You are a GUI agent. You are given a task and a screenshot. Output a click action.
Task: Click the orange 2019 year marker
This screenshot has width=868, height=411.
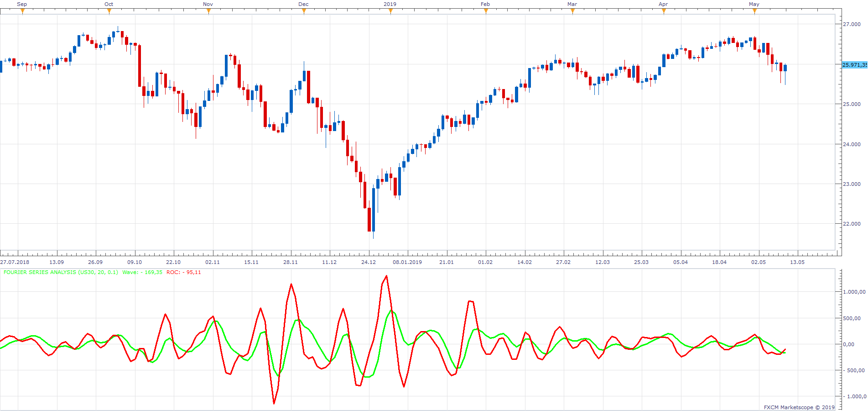(390, 11)
